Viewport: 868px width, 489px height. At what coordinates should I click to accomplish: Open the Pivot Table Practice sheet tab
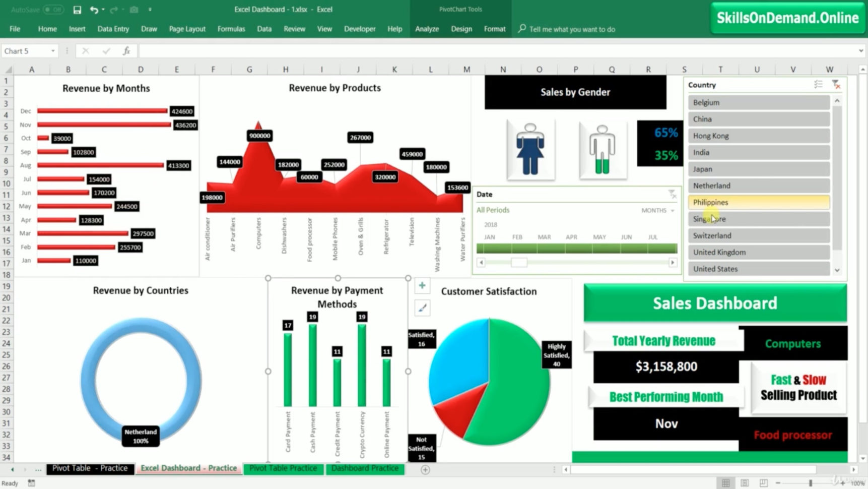point(283,468)
